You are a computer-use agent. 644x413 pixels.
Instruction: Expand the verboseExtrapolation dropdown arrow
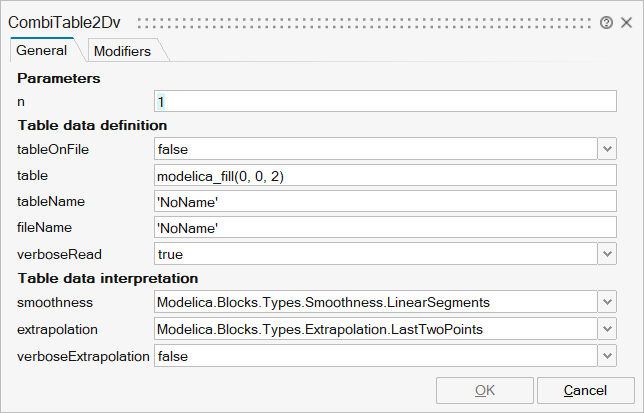coord(607,354)
